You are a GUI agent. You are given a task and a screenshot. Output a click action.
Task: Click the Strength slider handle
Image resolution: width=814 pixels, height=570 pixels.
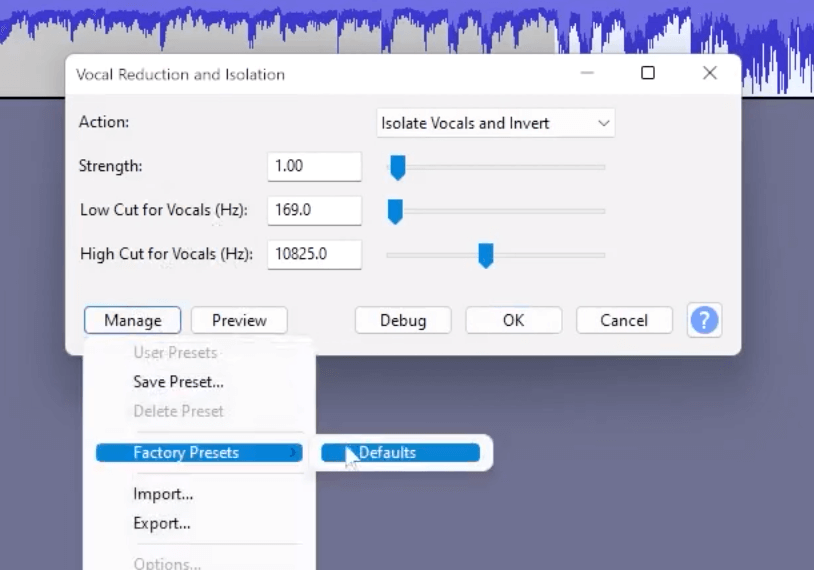398,167
